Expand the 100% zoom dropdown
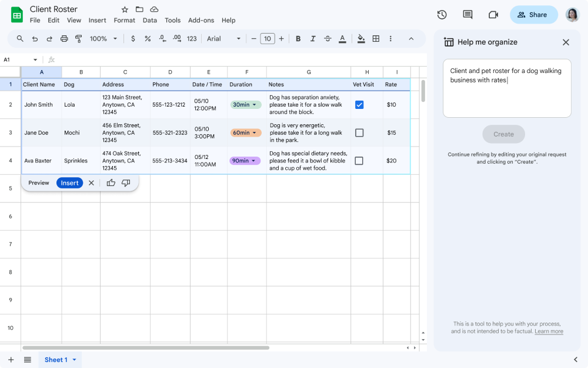This screenshot has width=588, height=368. point(103,39)
